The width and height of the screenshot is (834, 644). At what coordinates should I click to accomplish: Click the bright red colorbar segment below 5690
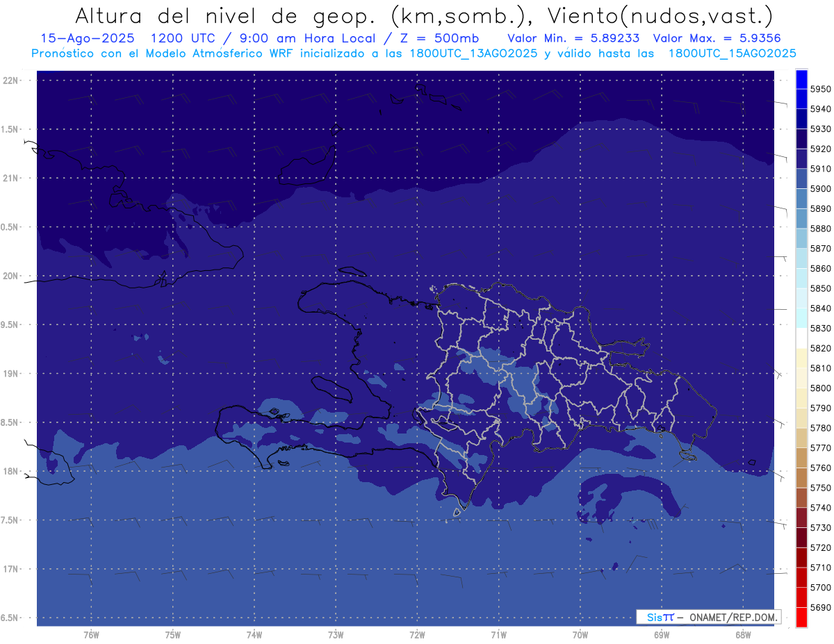point(801,617)
